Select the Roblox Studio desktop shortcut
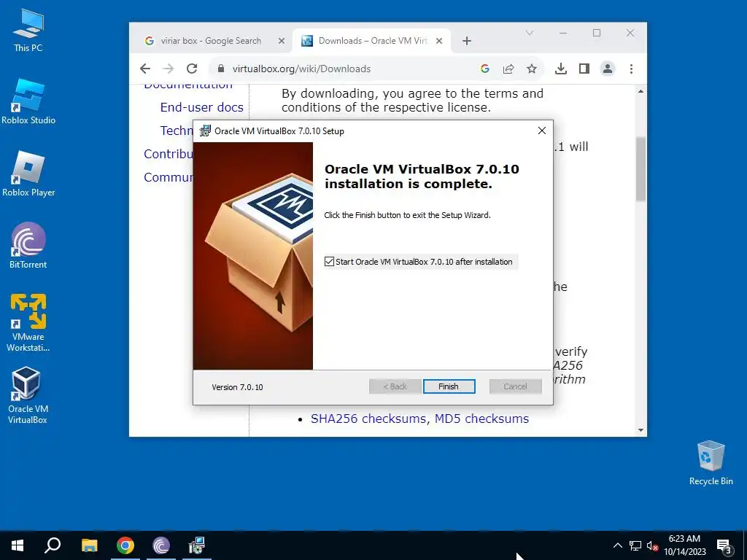This screenshot has height=560, width=747. [x=28, y=102]
